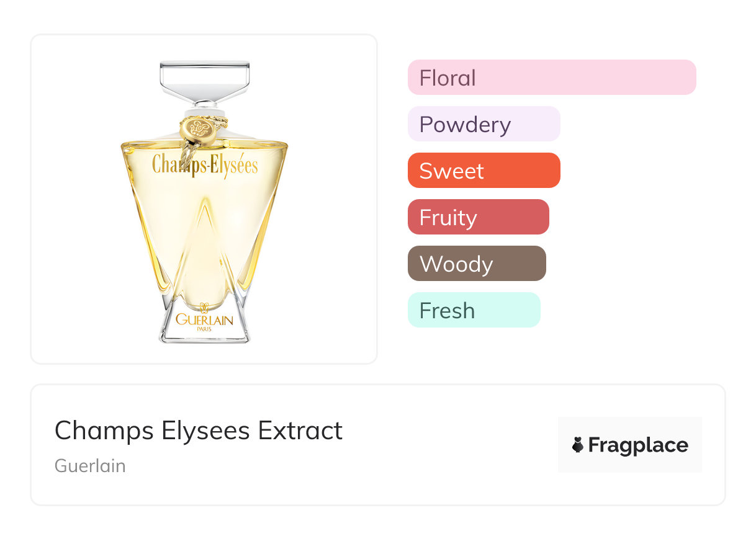756x536 pixels.
Task: Click the PARIS text on bottle base
Action: click(x=204, y=329)
